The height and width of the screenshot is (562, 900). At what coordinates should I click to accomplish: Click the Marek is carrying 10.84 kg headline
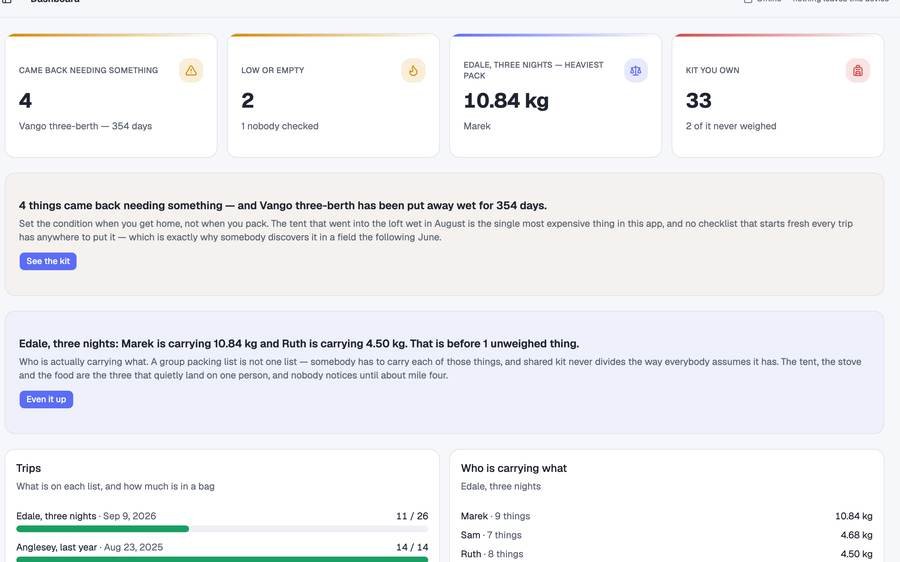tap(299, 343)
